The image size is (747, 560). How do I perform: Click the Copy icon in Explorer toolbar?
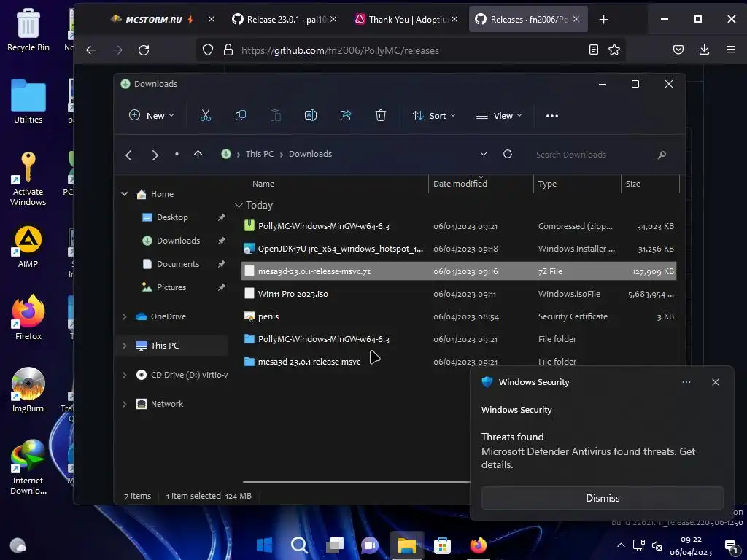(241, 115)
